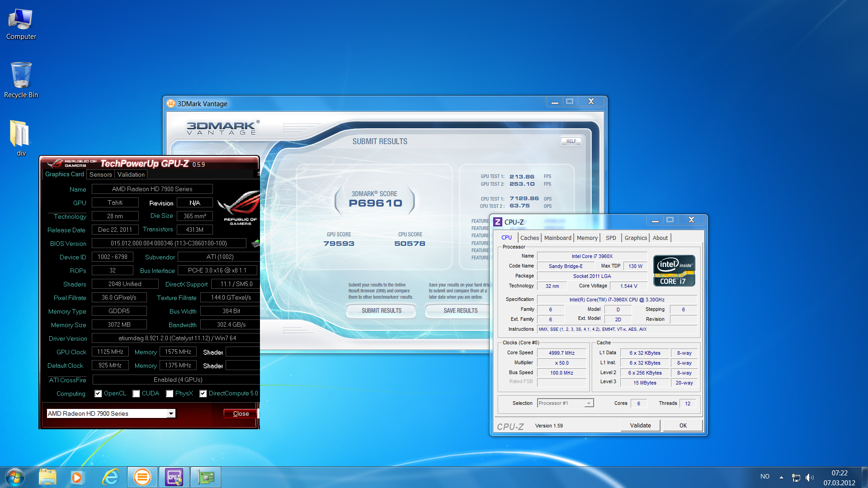The image size is (868, 488).
Task: Click the GPU Clock value 1125 MHz
Action: [110, 352]
